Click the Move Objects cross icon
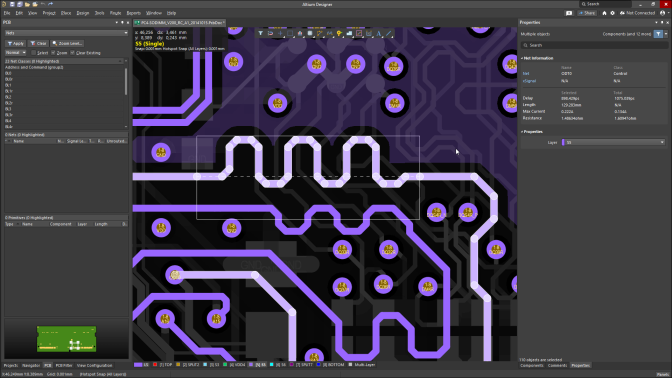 [x=280, y=33]
